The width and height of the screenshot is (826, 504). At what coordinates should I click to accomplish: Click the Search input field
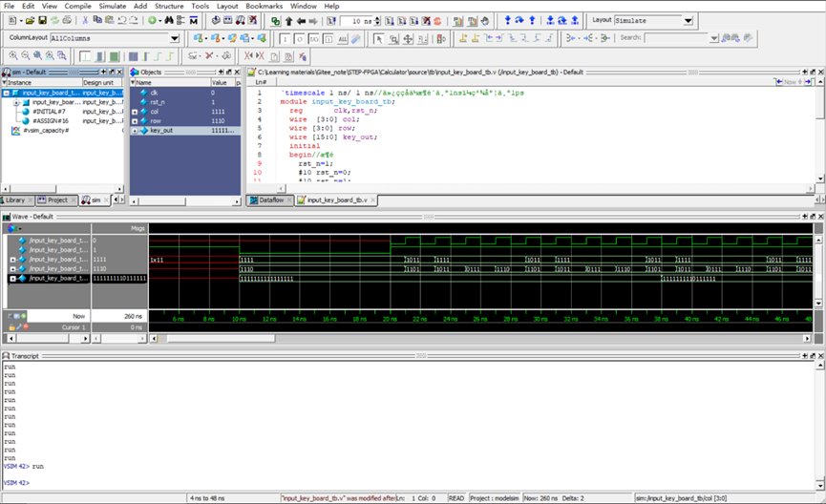click(676, 38)
